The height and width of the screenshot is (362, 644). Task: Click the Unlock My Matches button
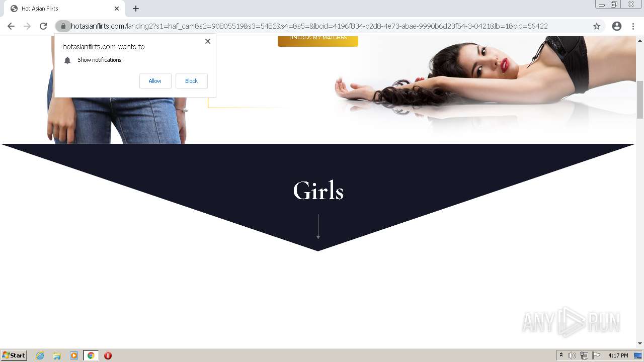(318, 40)
